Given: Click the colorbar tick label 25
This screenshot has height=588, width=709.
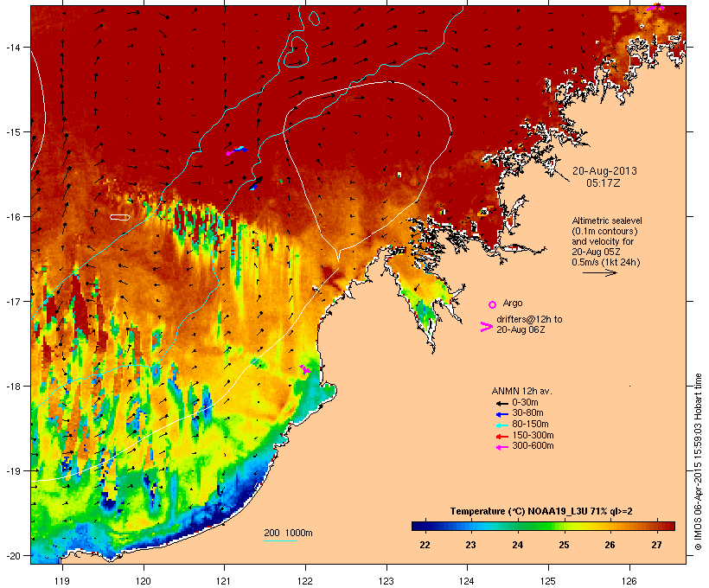Looking at the screenshot, I should pyautogui.click(x=564, y=545).
